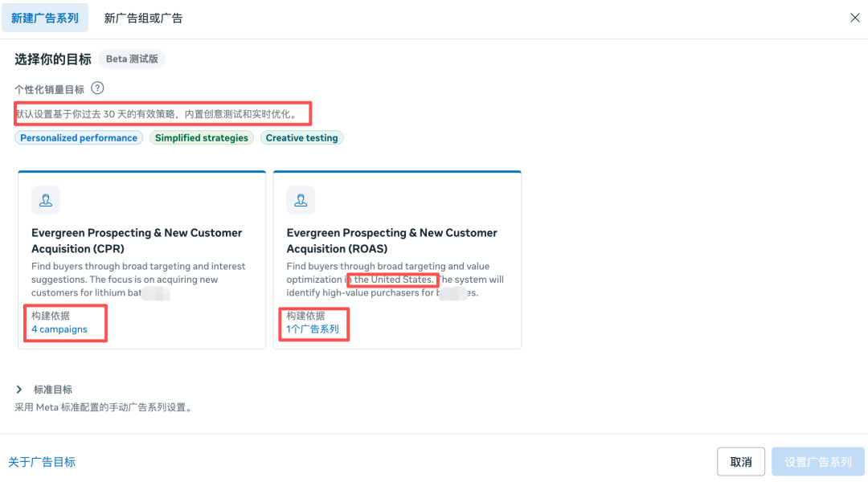Click the Simplified strategies tag
The height and width of the screenshot is (482, 868).
[x=202, y=138]
